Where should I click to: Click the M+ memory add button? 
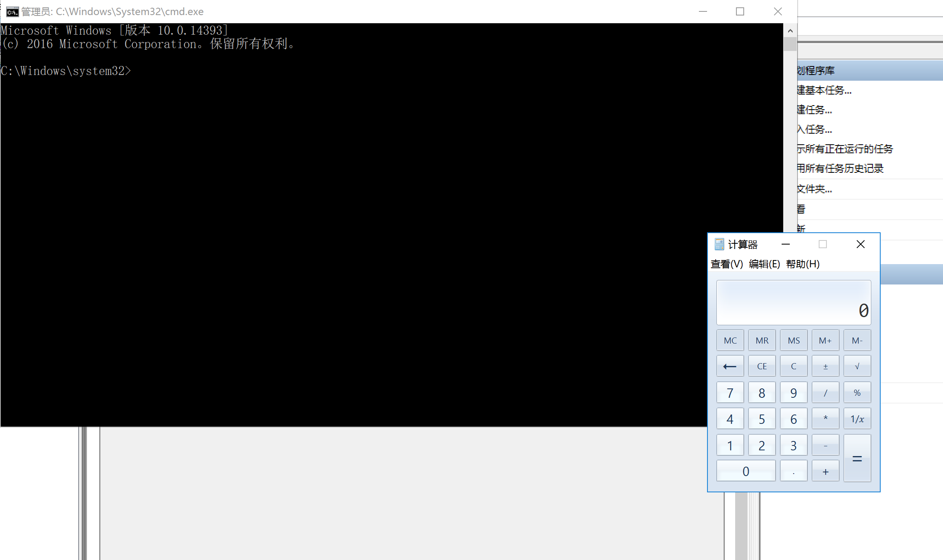pos(825,340)
